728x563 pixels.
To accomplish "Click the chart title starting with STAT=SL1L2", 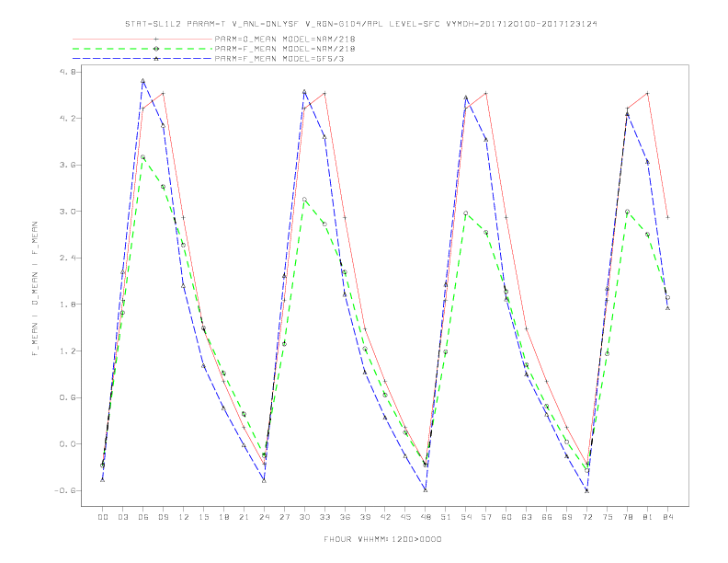I will tap(360, 24).
